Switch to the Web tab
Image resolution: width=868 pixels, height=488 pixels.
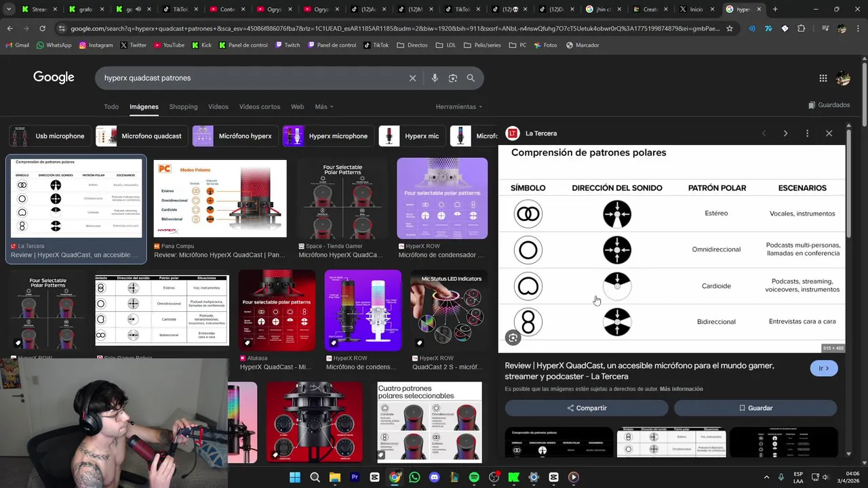pos(297,106)
